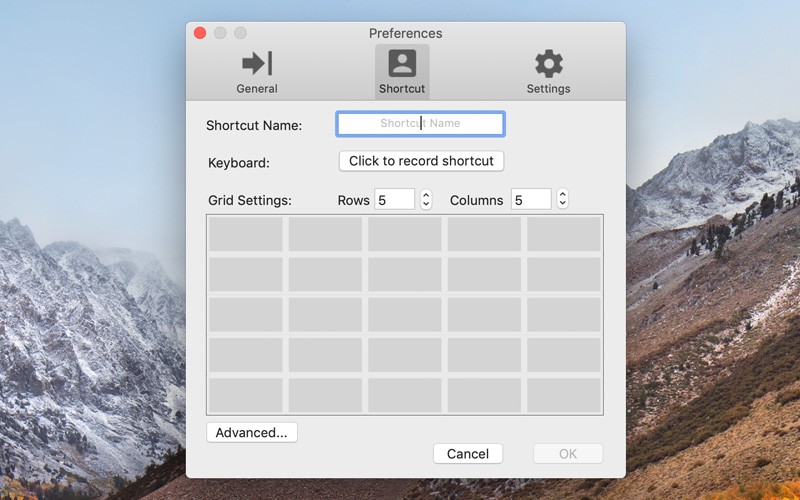800x500 pixels.
Task: Click the Rows stepper arrows
Action: (426, 199)
